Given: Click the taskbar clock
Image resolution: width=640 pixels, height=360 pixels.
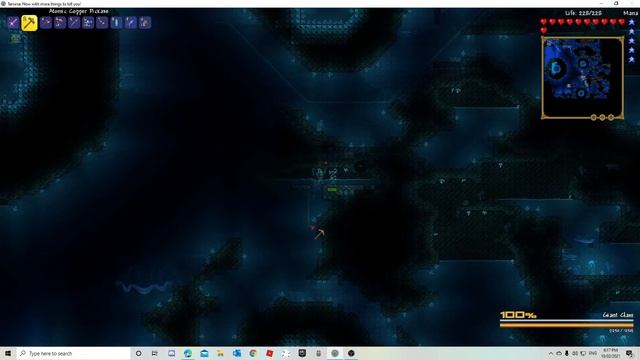Looking at the screenshot, I should pos(611,353).
